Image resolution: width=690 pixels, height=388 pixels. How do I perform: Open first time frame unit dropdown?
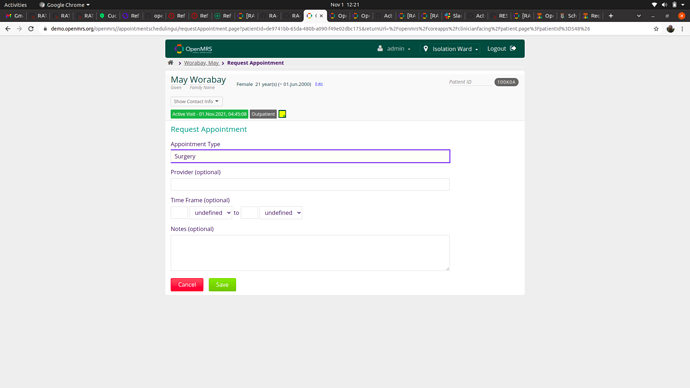pyautogui.click(x=211, y=212)
